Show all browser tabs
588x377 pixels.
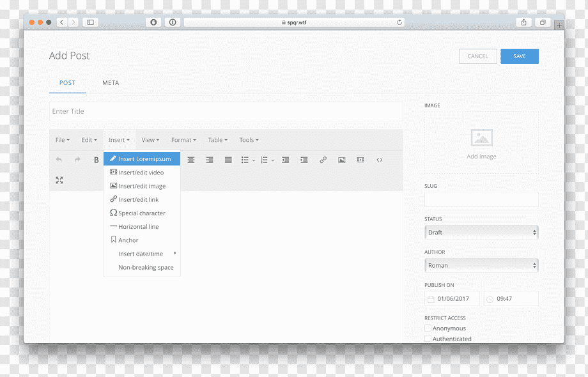tap(543, 22)
